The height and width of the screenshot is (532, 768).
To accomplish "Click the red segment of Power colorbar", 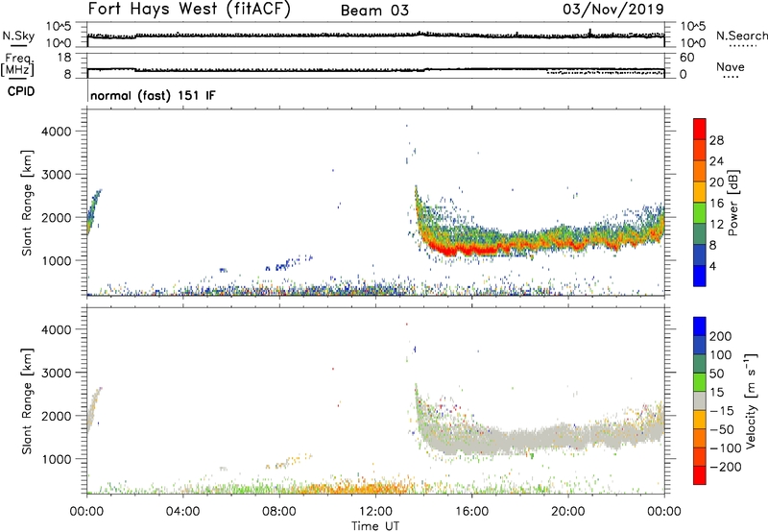I will tap(700, 129).
